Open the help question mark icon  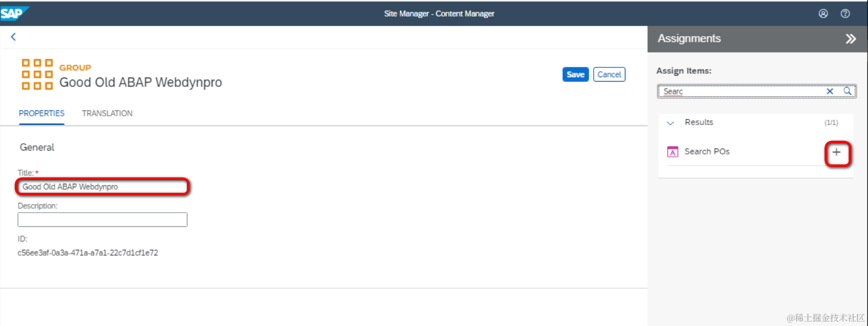845,14
